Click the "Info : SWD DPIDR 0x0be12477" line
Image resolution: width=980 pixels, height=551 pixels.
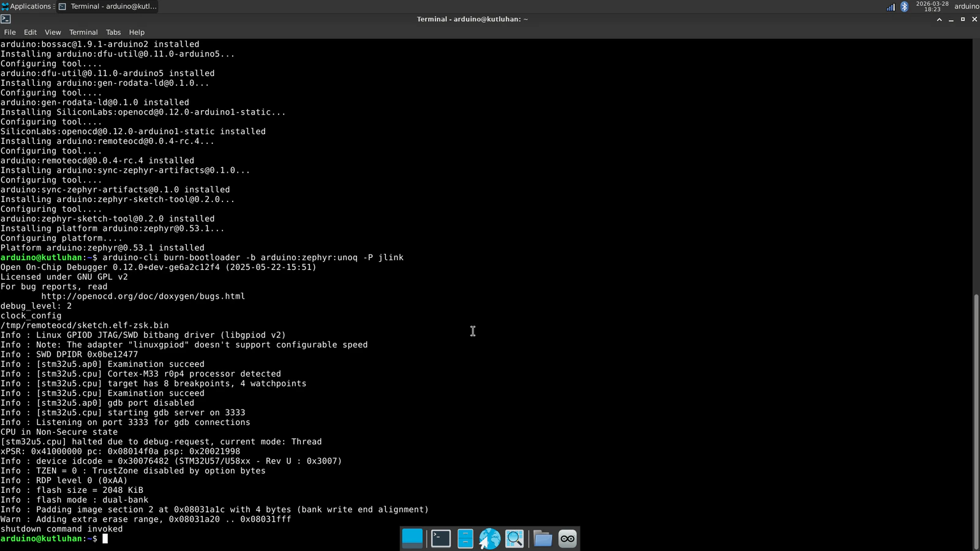tap(69, 354)
